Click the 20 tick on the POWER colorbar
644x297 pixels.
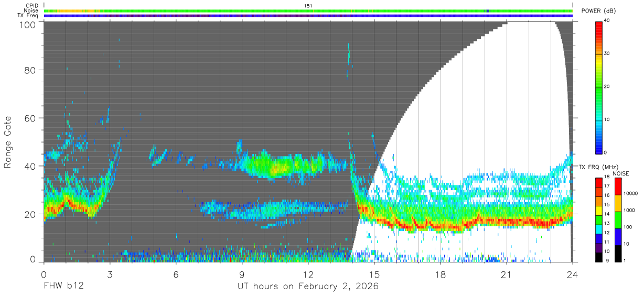click(x=607, y=87)
